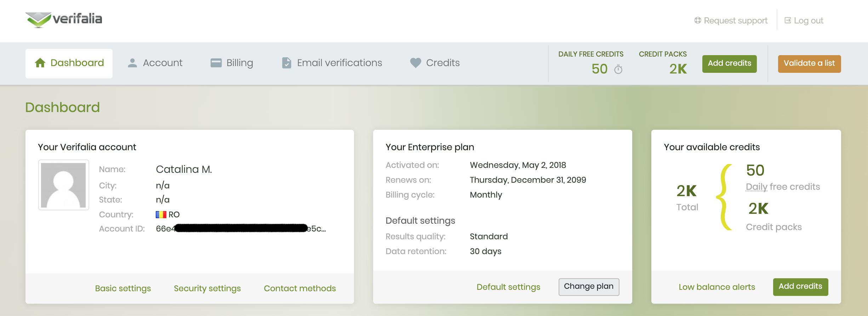This screenshot has width=868, height=316.
Task: Click the profile avatar picture
Action: pos(64,185)
